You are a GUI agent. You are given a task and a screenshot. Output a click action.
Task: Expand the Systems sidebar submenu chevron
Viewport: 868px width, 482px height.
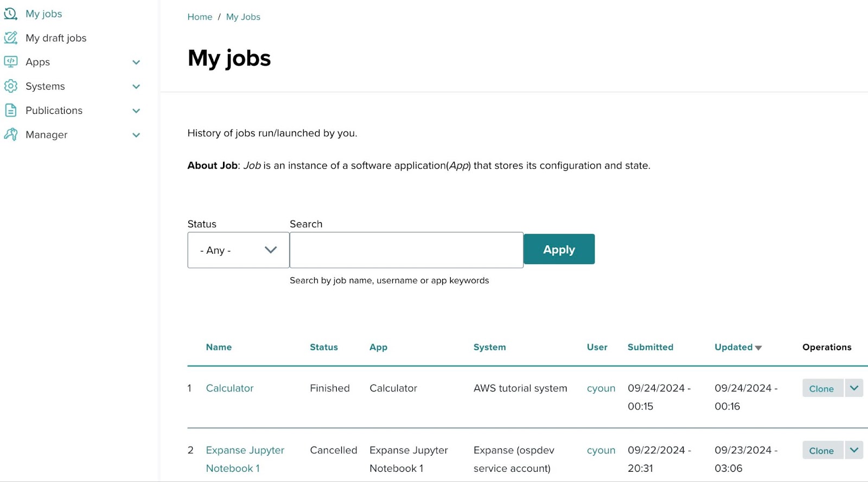pyautogui.click(x=136, y=87)
